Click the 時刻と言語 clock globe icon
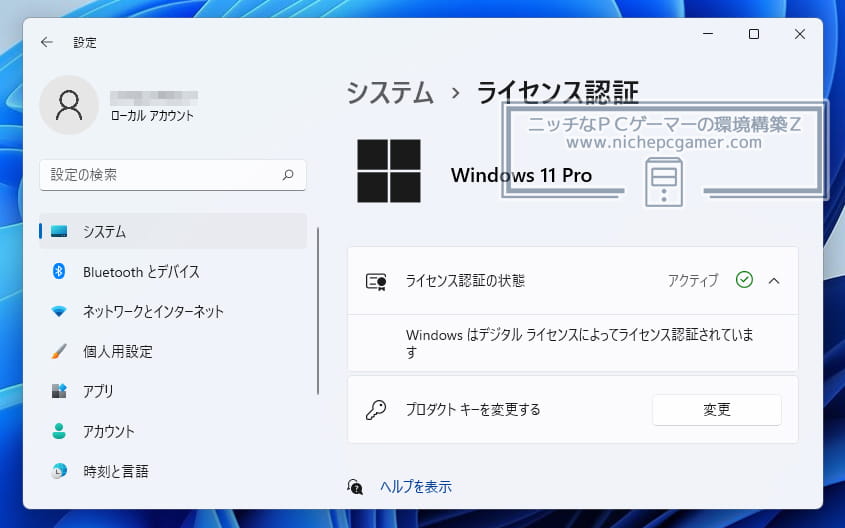This screenshot has height=528, width=845. point(59,471)
